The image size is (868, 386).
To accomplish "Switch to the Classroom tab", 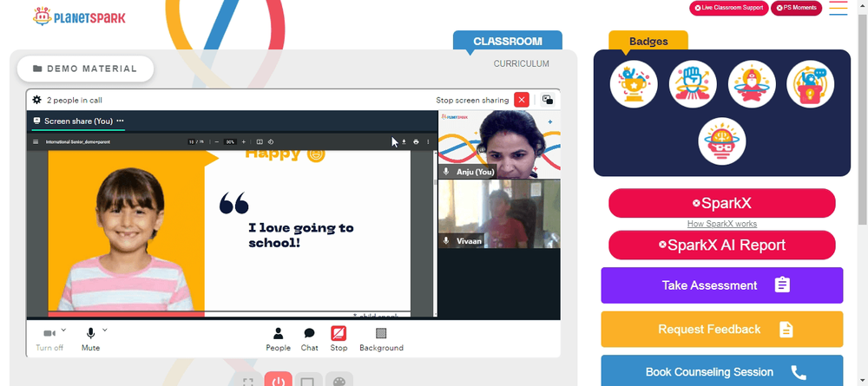I will (x=508, y=42).
